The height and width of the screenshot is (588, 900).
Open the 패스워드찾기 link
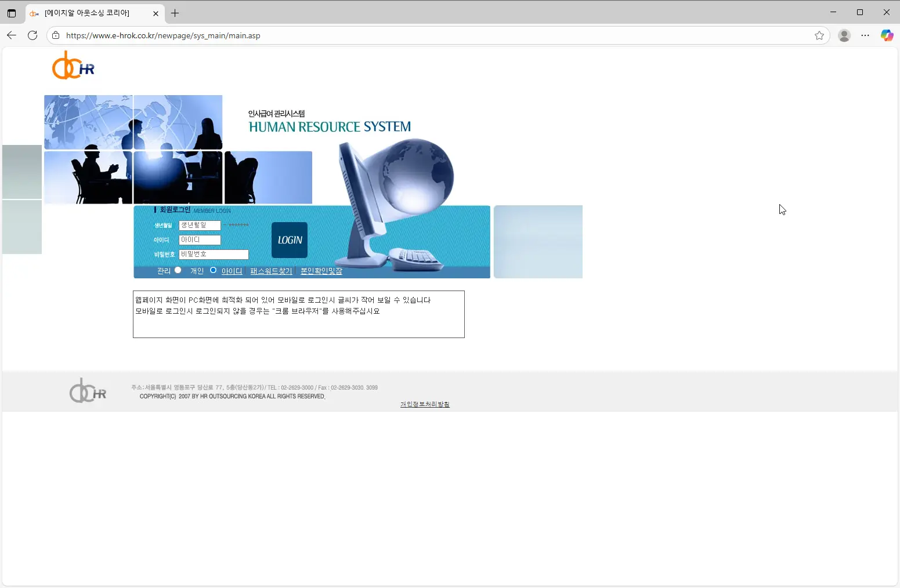point(271,271)
